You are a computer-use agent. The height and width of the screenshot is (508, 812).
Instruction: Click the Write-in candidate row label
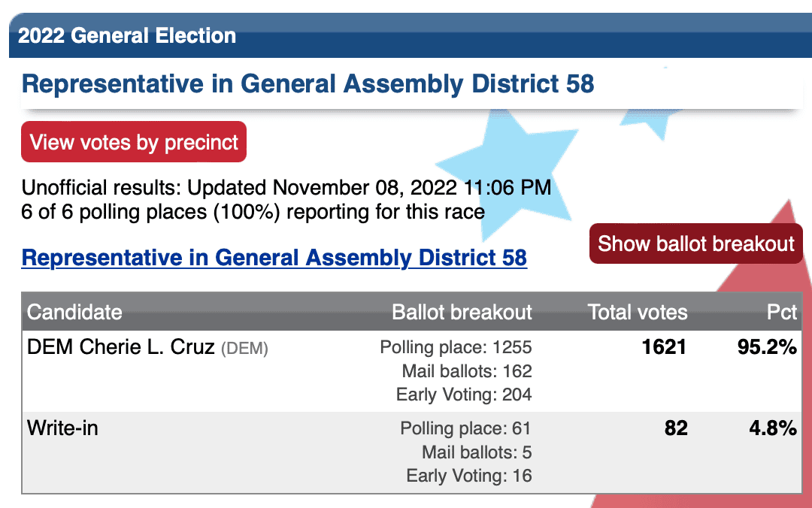point(62,428)
